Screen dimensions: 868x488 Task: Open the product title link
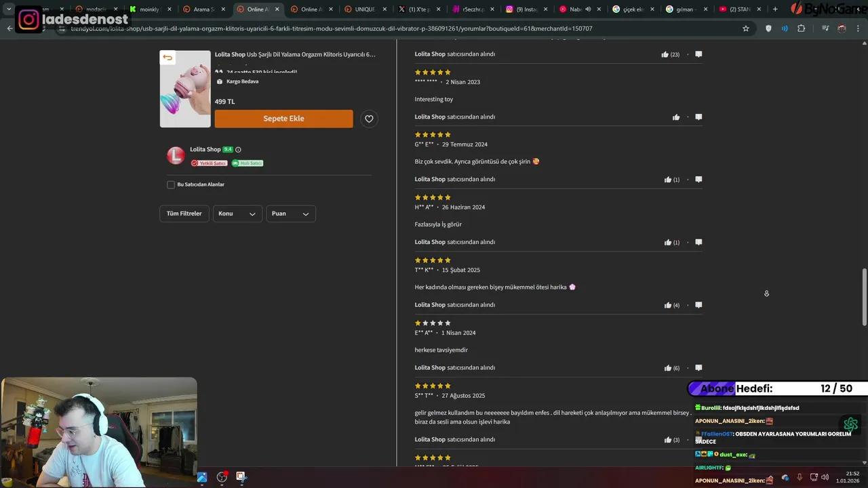[x=295, y=54]
